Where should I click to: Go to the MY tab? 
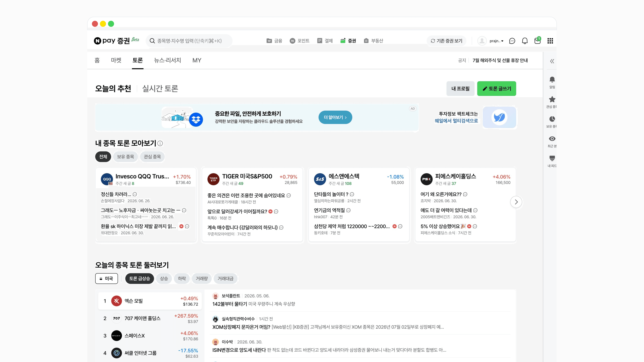pyautogui.click(x=197, y=60)
